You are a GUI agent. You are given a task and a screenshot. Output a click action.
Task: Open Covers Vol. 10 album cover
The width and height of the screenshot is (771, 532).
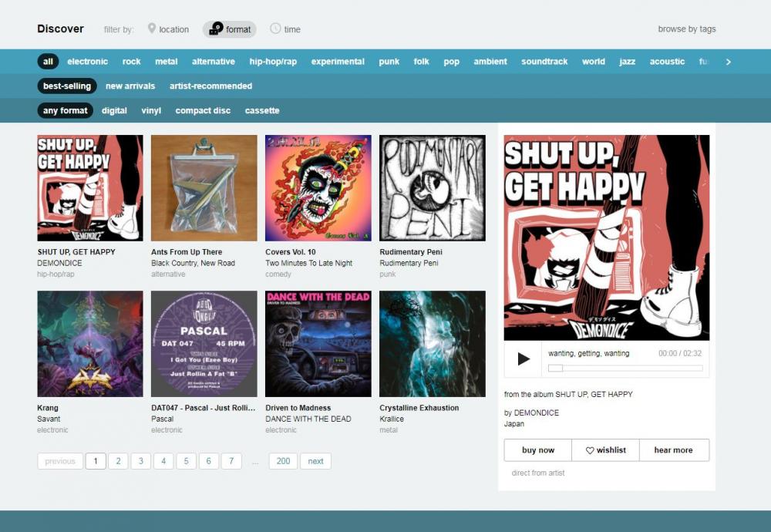click(318, 188)
